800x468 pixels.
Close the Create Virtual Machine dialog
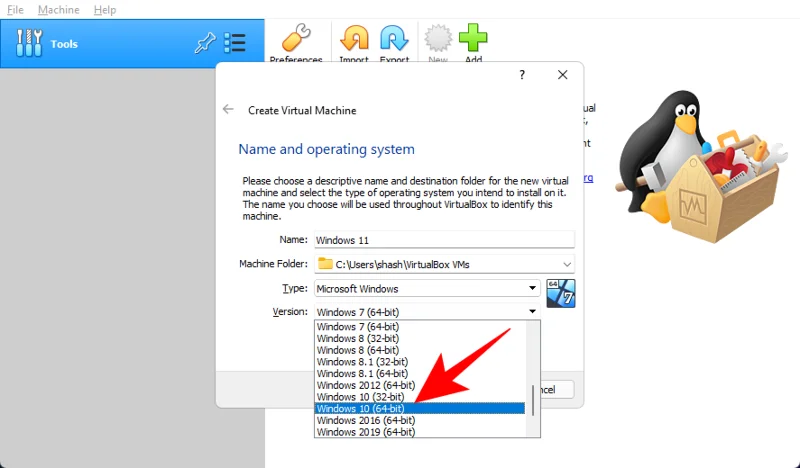(562, 75)
